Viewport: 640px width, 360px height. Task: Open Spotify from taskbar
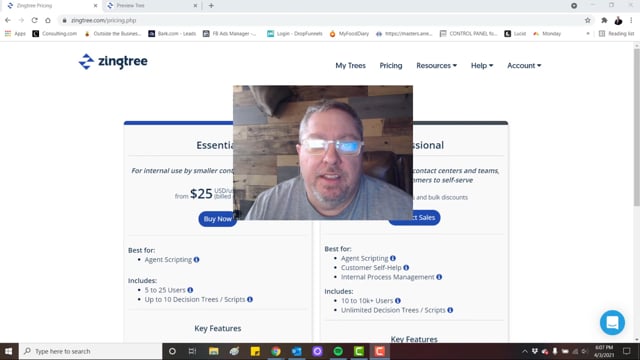point(338,351)
